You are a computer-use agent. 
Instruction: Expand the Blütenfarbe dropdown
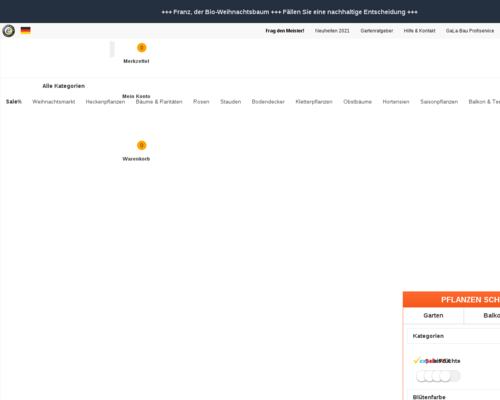(453, 397)
